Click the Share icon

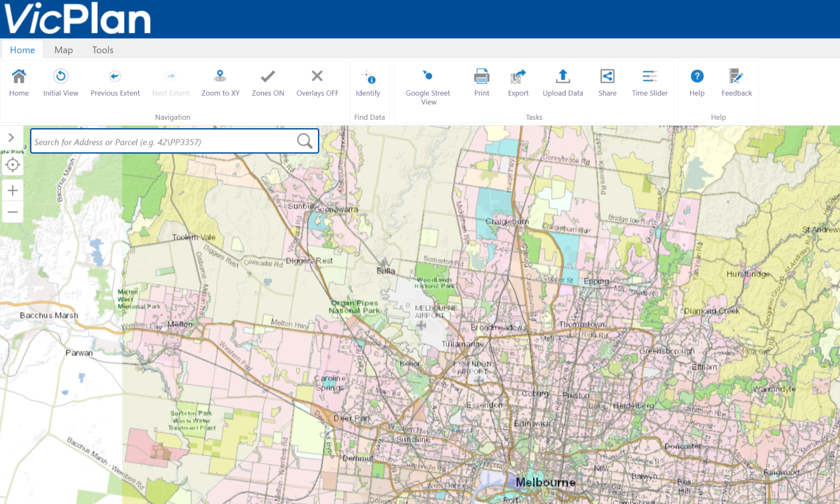pyautogui.click(x=607, y=76)
